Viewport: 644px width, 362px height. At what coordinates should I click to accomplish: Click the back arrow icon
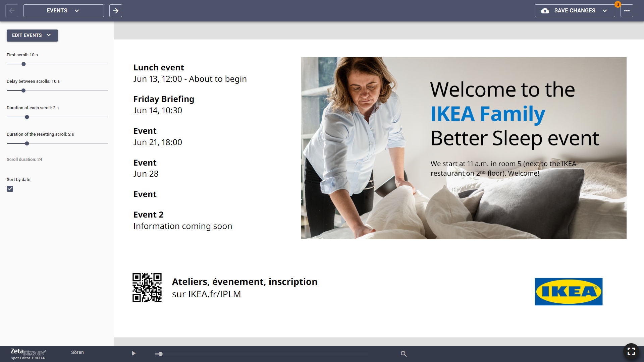[12, 11]
